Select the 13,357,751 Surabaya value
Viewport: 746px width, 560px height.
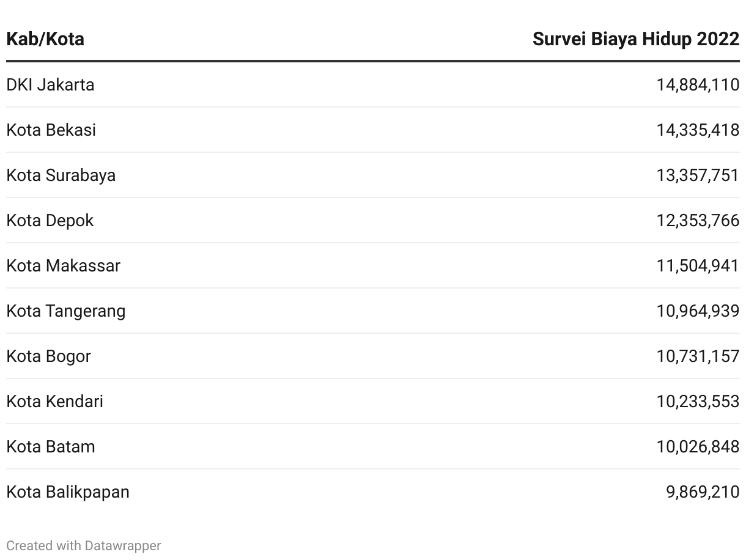(698, 175)
